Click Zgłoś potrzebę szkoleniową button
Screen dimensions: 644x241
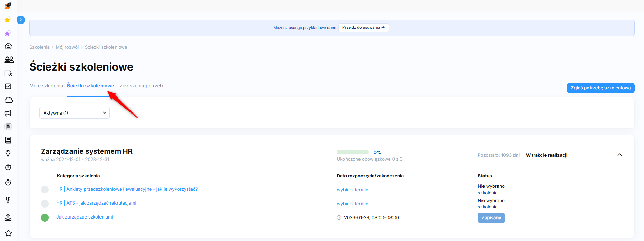[x=600, y=88]
